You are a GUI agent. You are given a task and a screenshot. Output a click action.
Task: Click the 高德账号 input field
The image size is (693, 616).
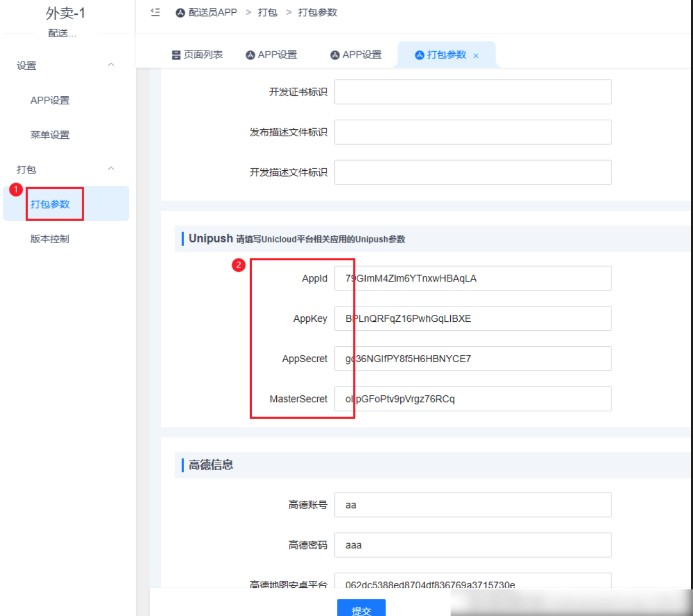tap(473, 505)
